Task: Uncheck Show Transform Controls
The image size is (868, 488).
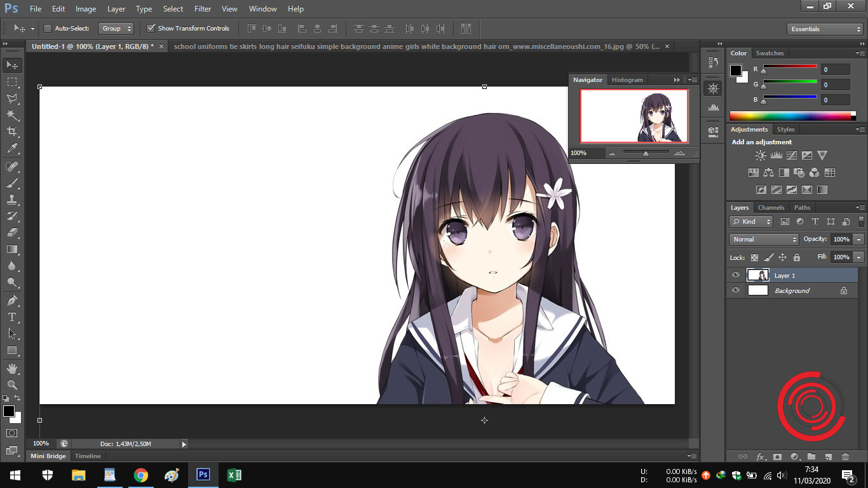Action: coord(151,29)
